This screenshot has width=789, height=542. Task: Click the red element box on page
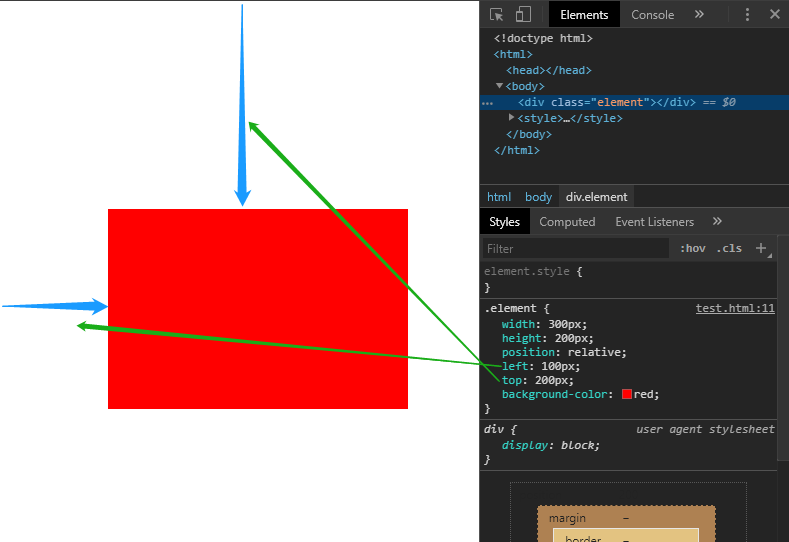click(258, 308)
